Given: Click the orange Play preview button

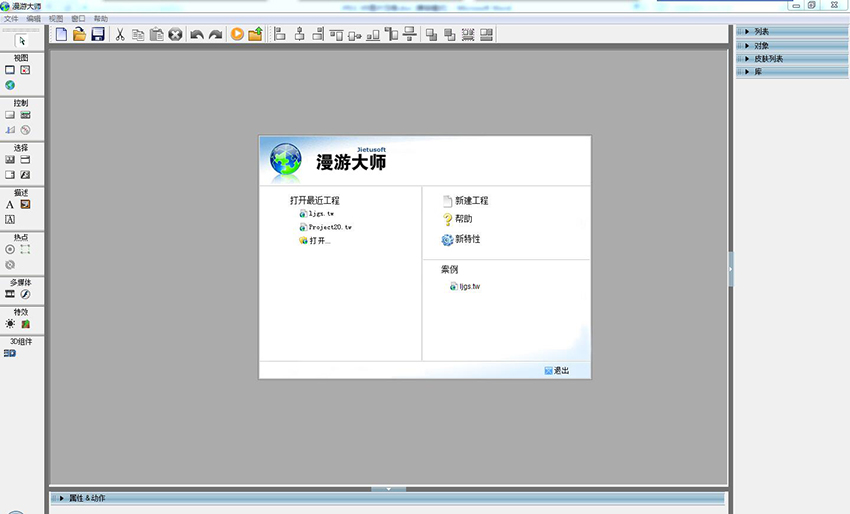Looking at the screenshot, I should (x=237, y=34).
